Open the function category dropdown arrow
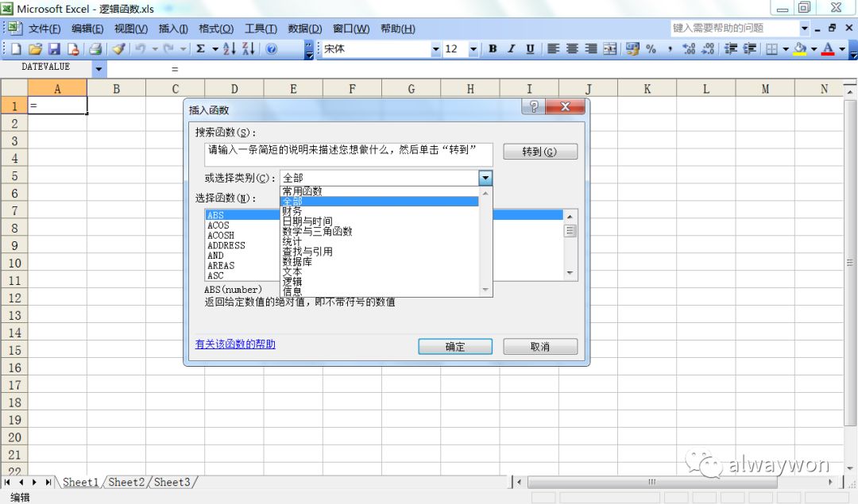This screenshot has width=858, height=504. (485, 178)
